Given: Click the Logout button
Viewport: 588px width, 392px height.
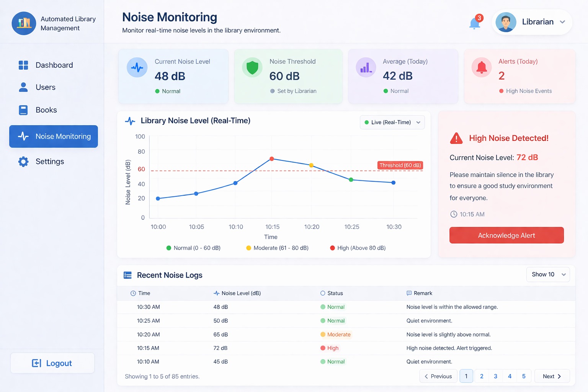Looking at the screenshot, I should click(x=52, y=363).
